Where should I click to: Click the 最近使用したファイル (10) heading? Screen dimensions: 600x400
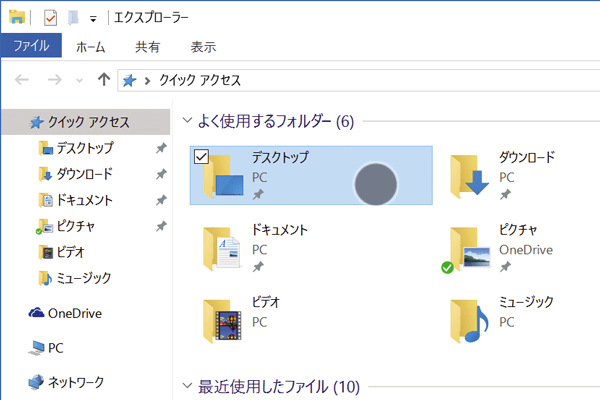(x=279, y=387)
